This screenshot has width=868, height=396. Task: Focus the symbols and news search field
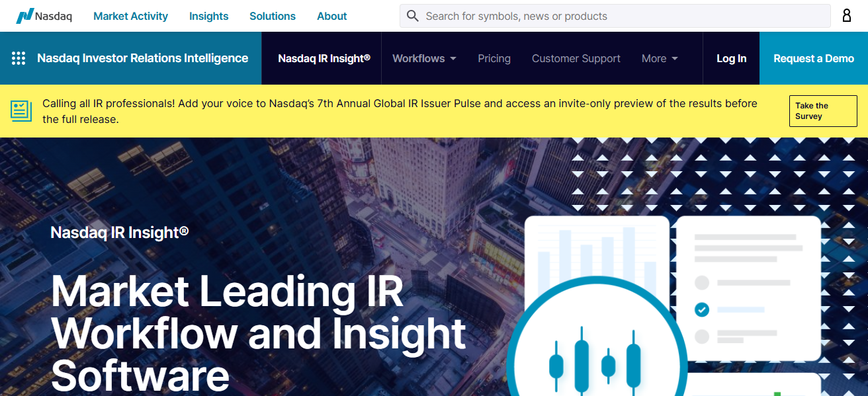(622, 16)
